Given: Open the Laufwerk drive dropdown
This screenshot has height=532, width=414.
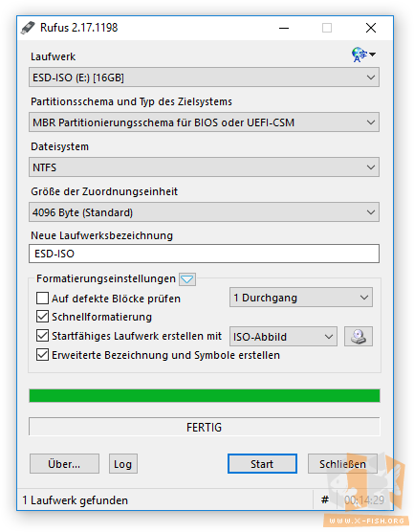Looking at the screenshot, I should [204, 78].
